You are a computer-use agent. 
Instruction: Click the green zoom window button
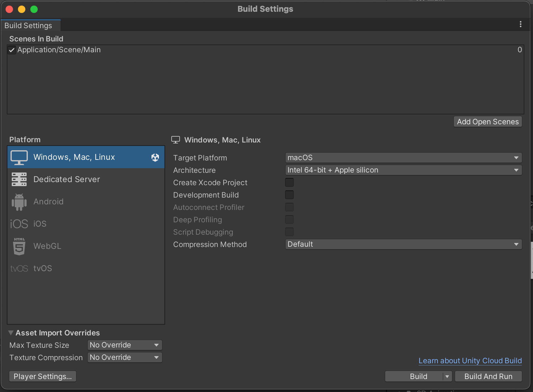point(34,9)
